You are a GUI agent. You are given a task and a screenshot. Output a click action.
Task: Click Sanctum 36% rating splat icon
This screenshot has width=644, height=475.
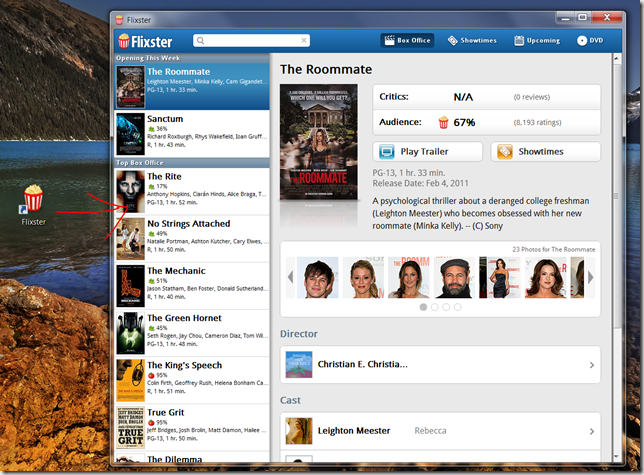[x=151, y=129]
